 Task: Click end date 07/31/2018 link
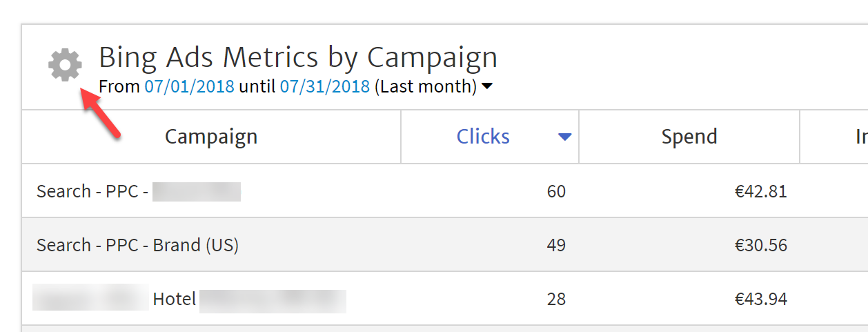tap(325, 87)
